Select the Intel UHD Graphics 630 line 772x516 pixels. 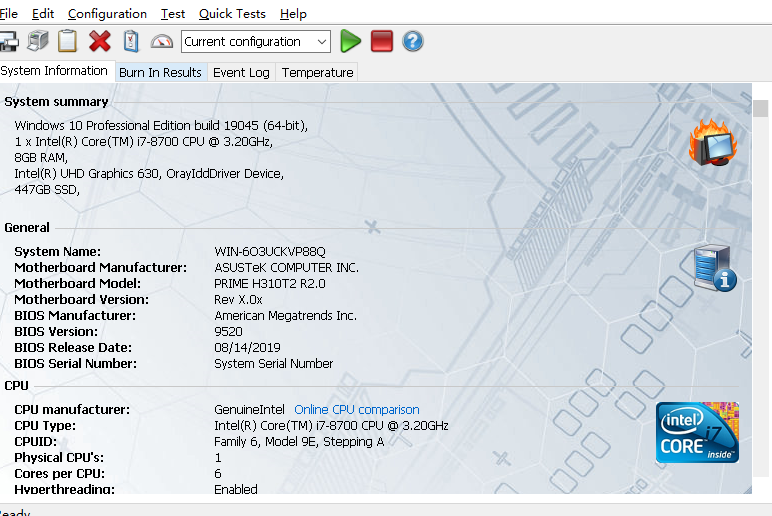click(149, 174)
